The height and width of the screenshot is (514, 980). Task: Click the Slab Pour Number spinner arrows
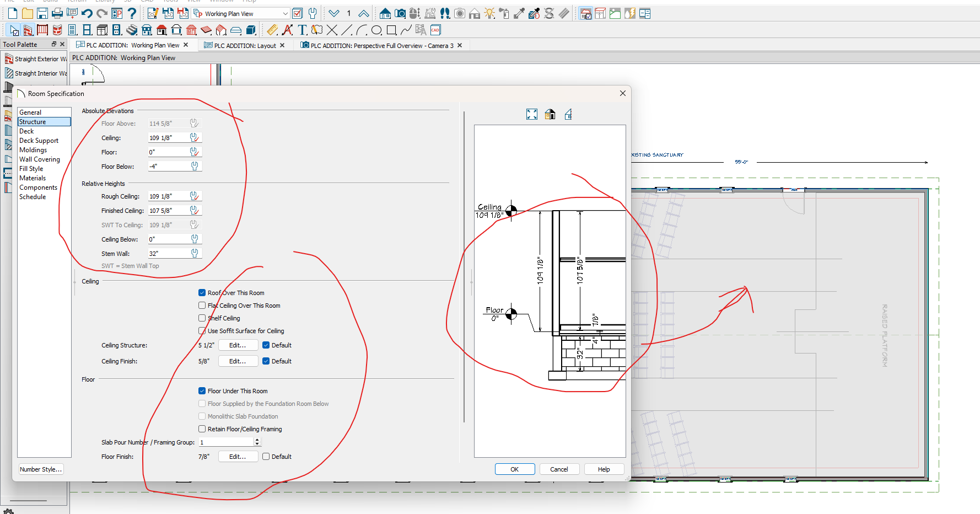pos(257,442)
